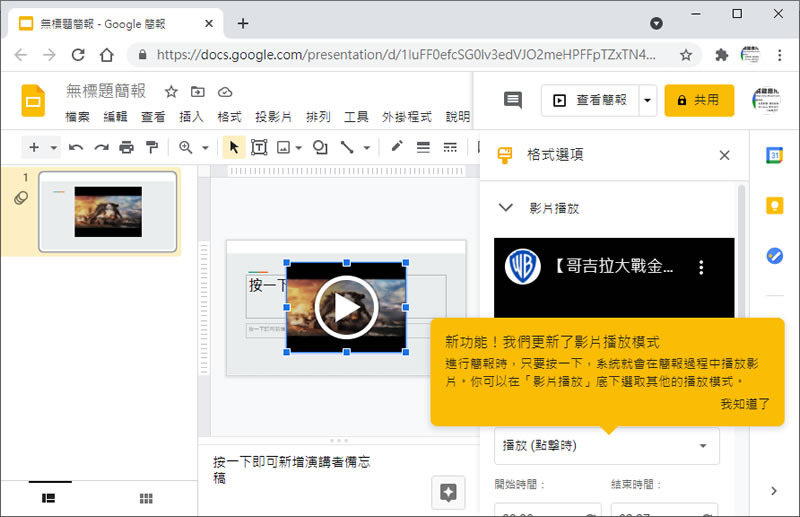
Task: Click the 查看簡報 present button
Action: [590, 100]
